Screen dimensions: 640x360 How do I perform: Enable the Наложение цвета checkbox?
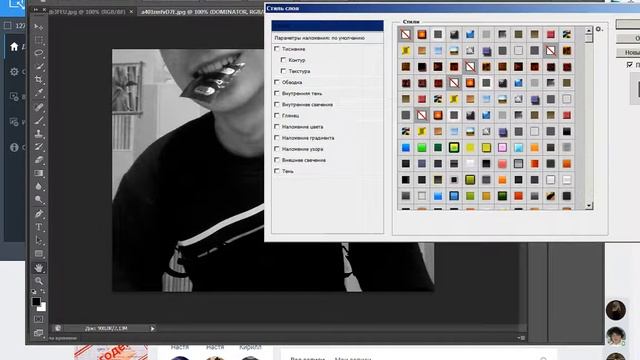tap(277, 127)
